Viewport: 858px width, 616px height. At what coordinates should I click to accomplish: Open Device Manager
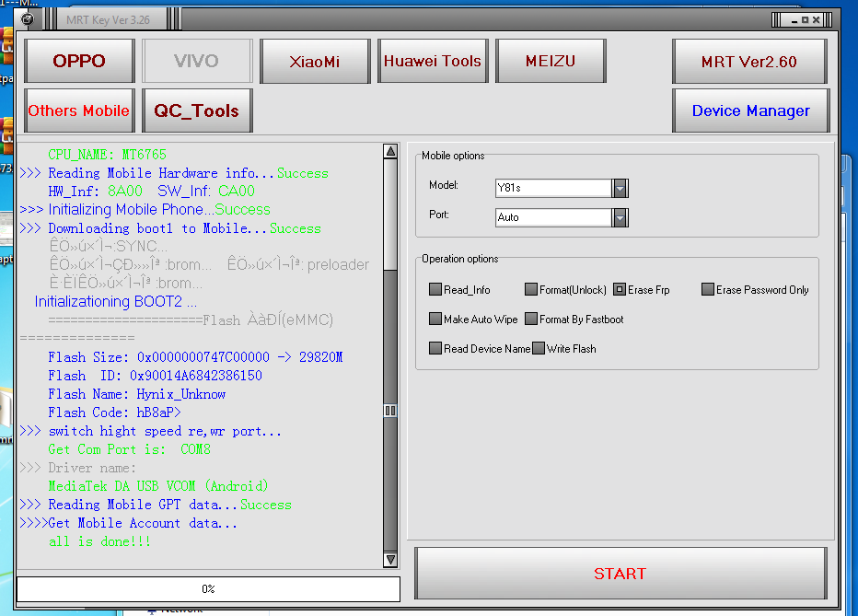(x=751, y=110)
